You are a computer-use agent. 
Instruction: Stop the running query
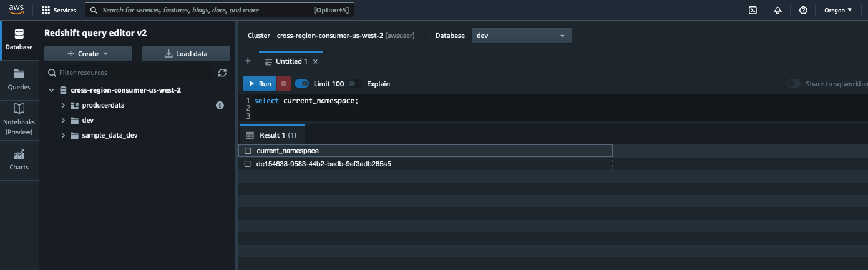point(283,84)
